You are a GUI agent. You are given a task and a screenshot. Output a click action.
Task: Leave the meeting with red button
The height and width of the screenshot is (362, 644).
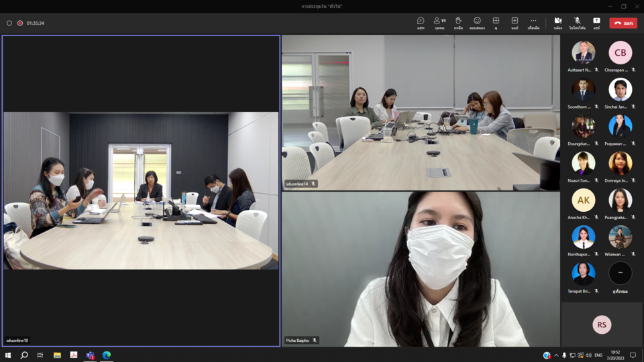point(623,23)
